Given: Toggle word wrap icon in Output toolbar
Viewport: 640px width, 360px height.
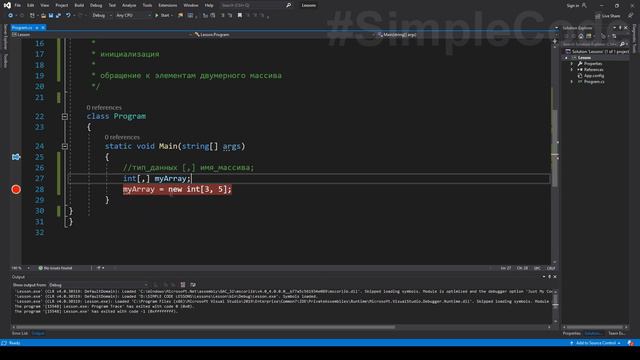Looking at the screenshot, I should coord(193,284).
